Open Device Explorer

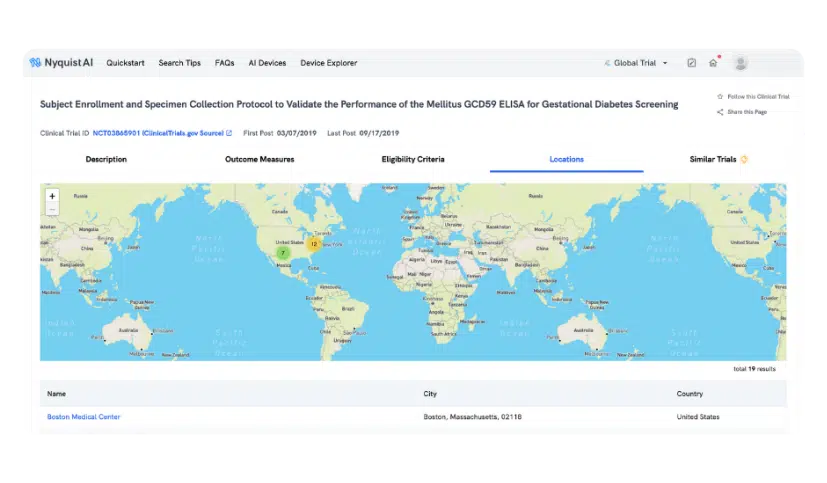click(x=329, y=63)
